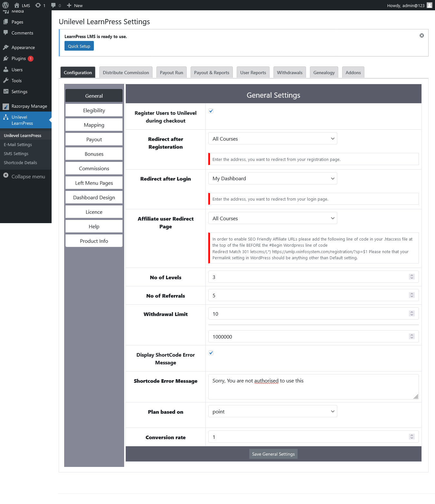Disable Display ShortCode Error Message
435x504 pixels.
211,352
